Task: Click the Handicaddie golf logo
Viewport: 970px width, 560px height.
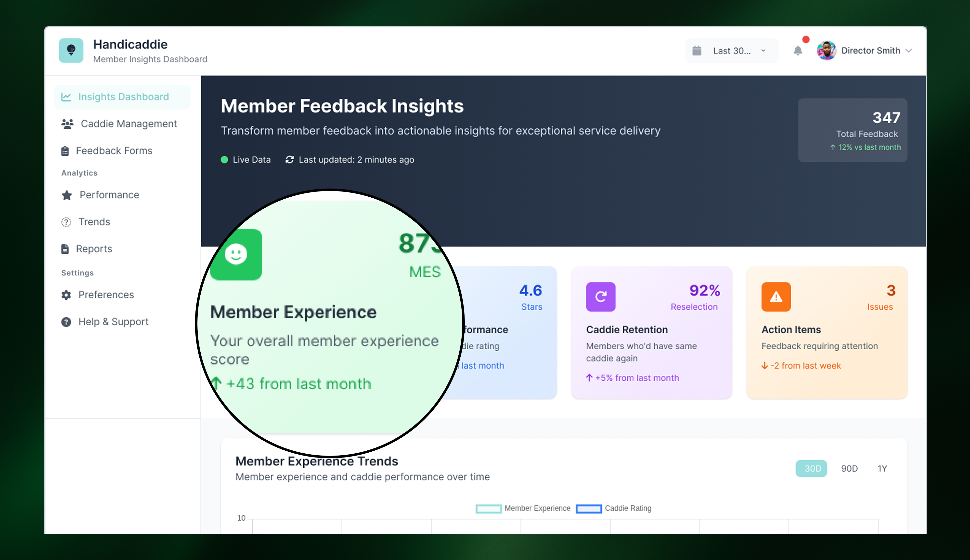Action: tap(71, 50)
